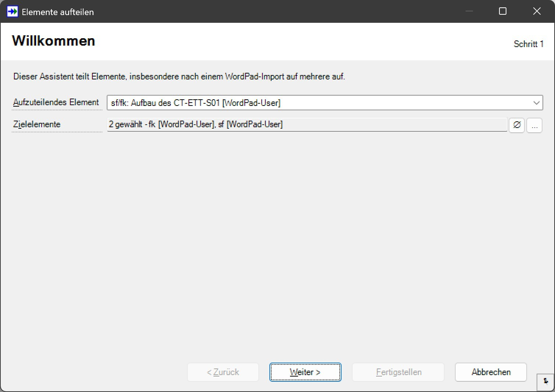The height and width of the screenshot is (392, 555).
Task: Clear the selected Zielelemente with the ∅ icon
Action: 516,125
